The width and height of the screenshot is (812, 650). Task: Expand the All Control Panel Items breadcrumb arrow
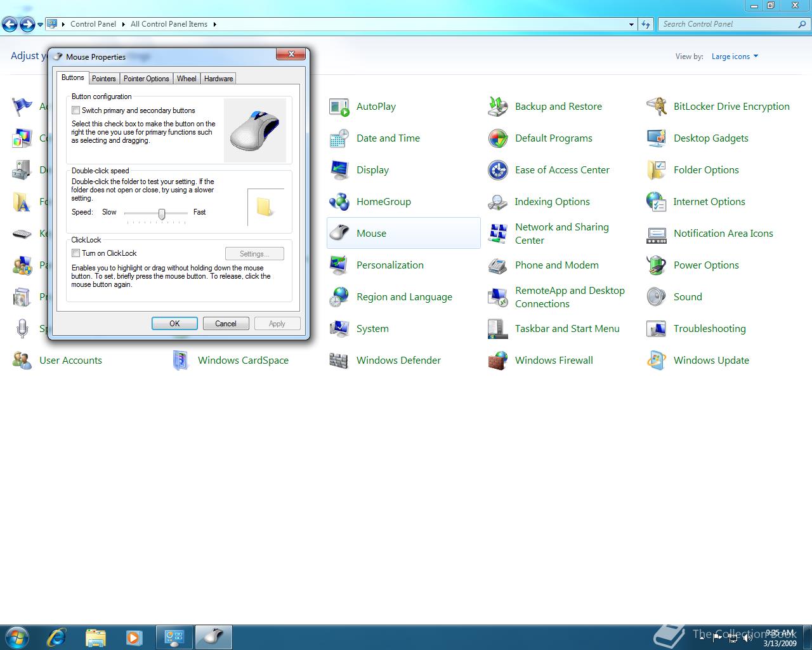(x=214, y=24)
